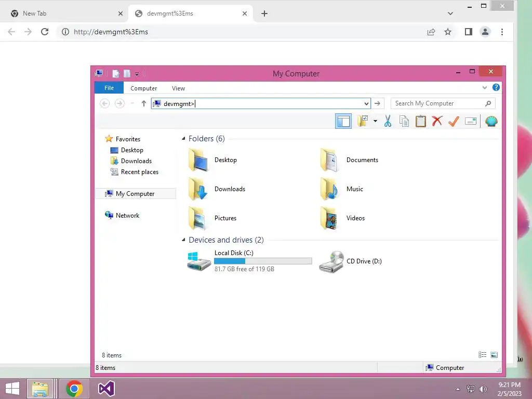Image resolution: width=532 pixels, height=399 pixels.
Task: Bookmark this page with the star icon
Action: click(448, 32)
